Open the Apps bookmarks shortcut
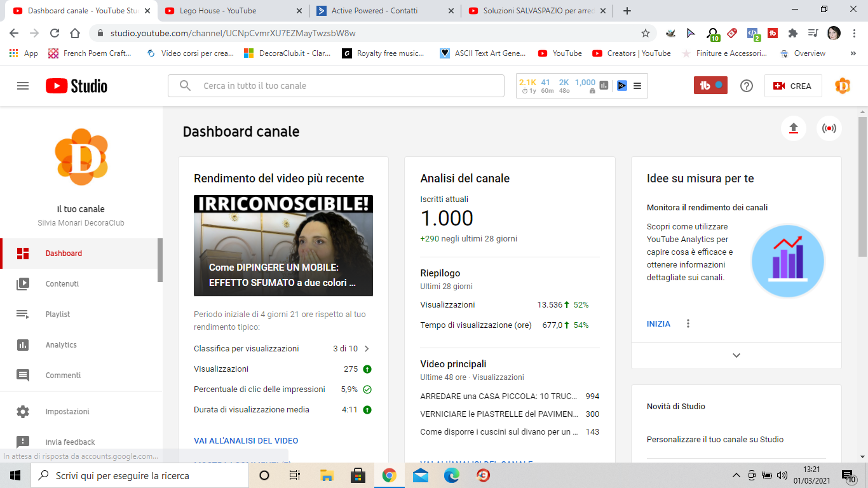 [x=24, y=53]
